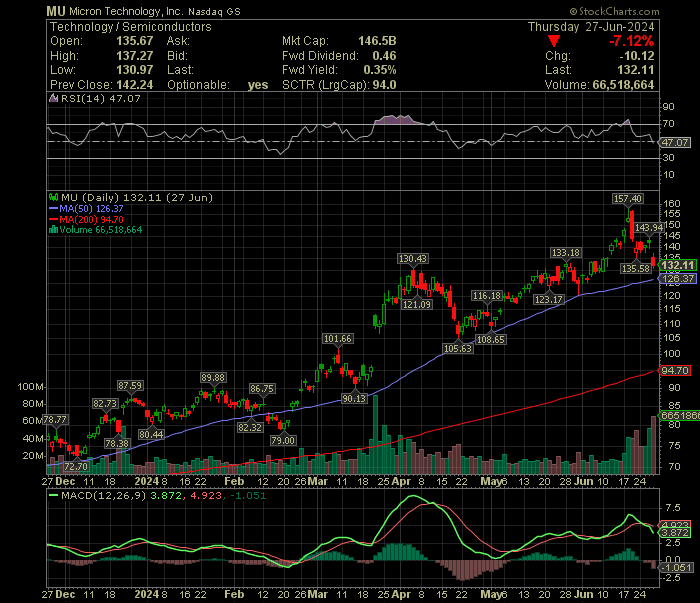
Task: Click the red 94.70 price-axis tag
Action: (x=675, y=370)
